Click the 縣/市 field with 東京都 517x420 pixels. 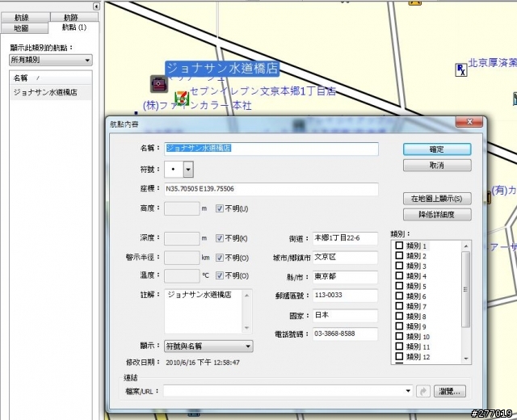pos(345,277)
